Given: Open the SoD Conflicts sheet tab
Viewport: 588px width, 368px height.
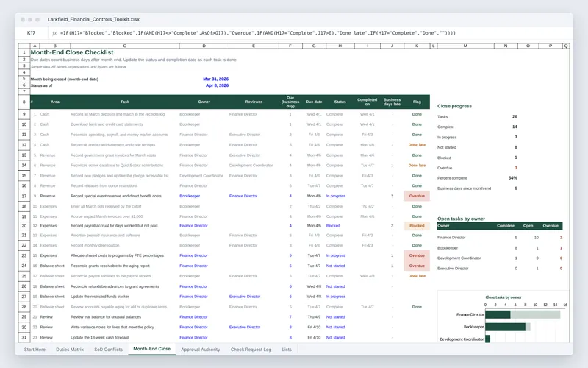Looking at the screenshot, I should (108, 349).
